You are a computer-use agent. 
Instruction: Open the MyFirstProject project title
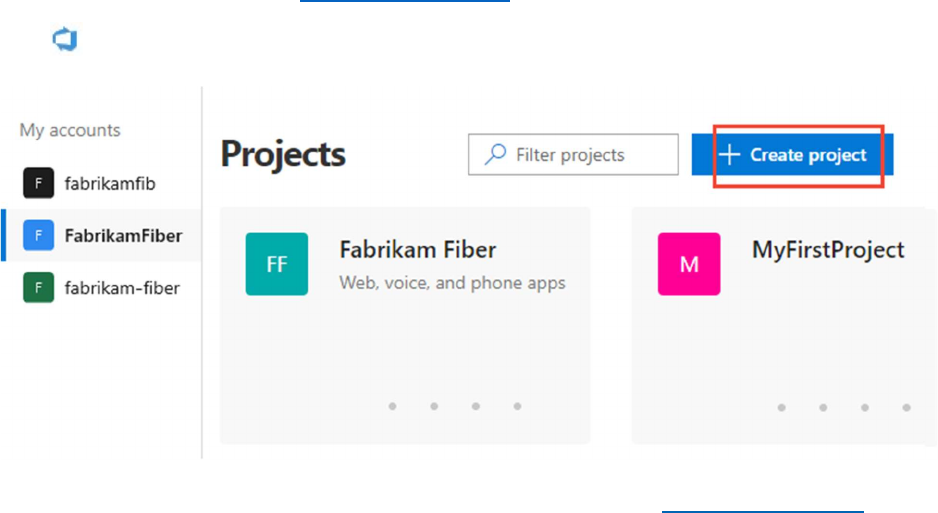tap(828, 250)
